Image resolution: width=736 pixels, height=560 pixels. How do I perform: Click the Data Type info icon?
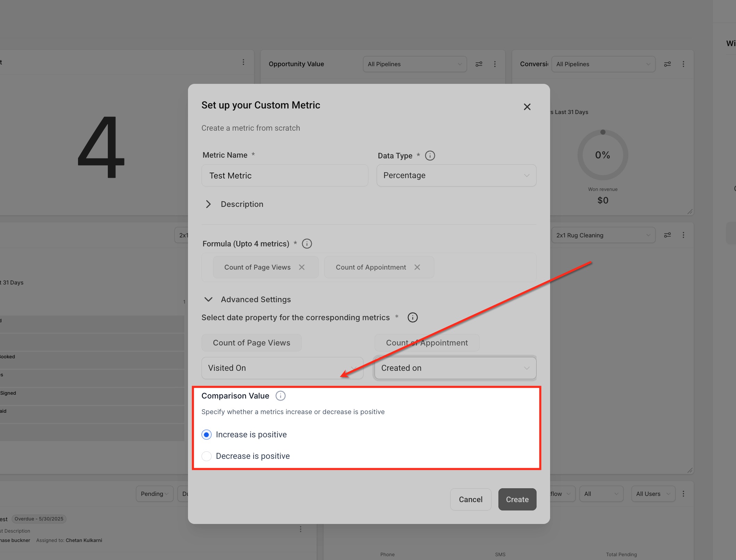click(x=430, y=156)
